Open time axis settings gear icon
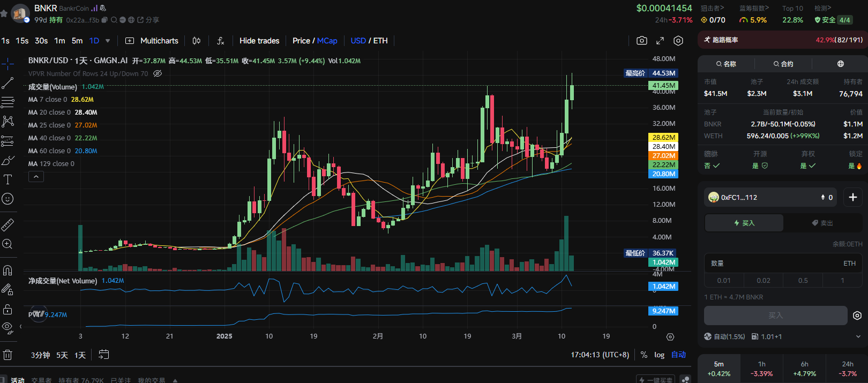868x383 pixels. [670, 337]
